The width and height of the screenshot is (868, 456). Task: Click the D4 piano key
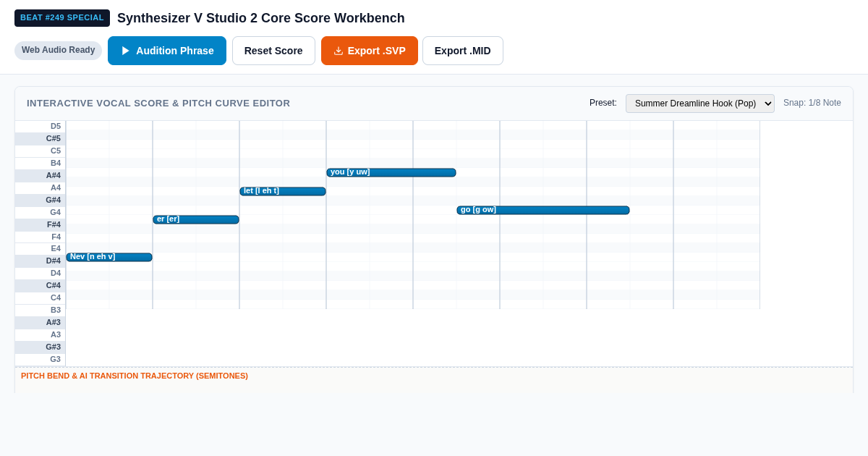click(41, 273)
